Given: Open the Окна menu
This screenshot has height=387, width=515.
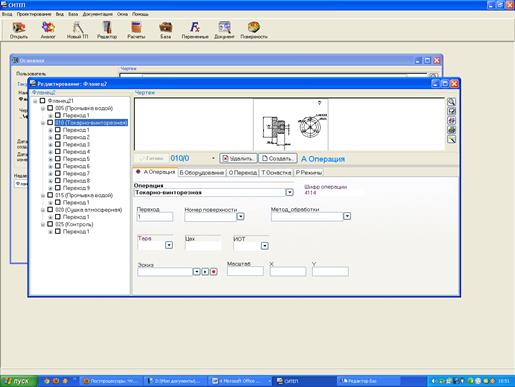Looking at the screenshot, I should coord(122,14).
